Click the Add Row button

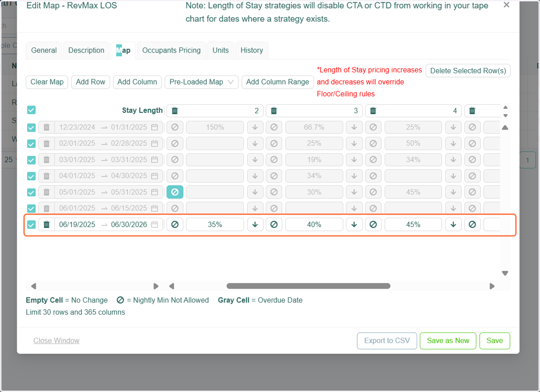pyautogui.click(x=90, y=82)
